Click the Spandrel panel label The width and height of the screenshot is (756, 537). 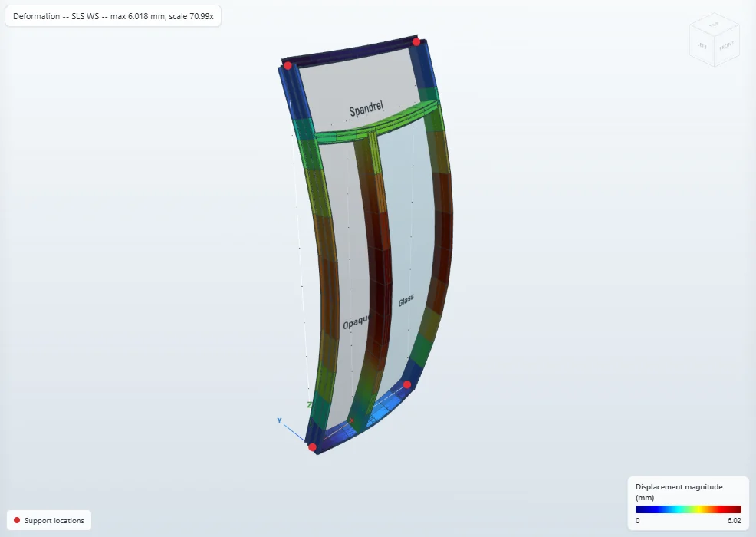[366, 109]
